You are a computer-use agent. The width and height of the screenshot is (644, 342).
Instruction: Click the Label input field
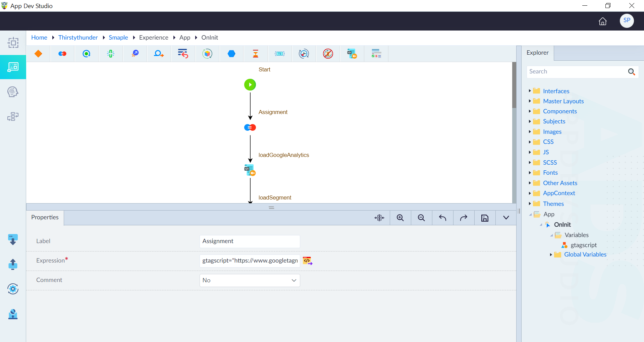(x=250, y=241)
